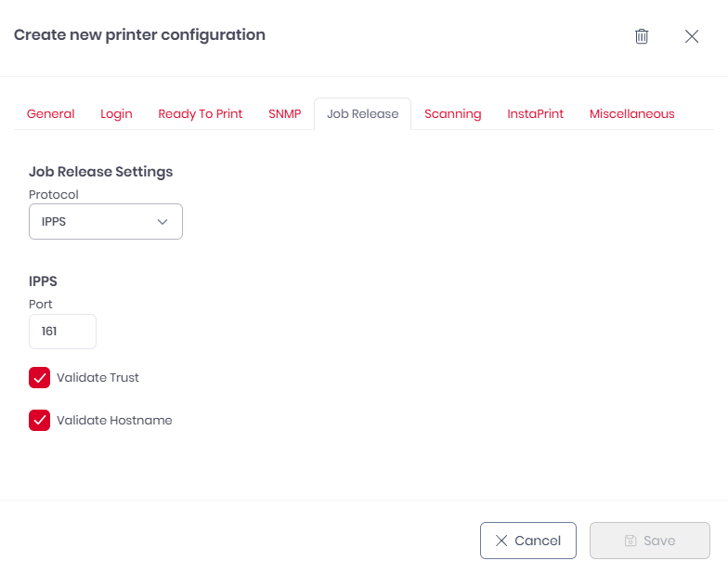Close the printer configuration dialog

[x=692, y=36]
